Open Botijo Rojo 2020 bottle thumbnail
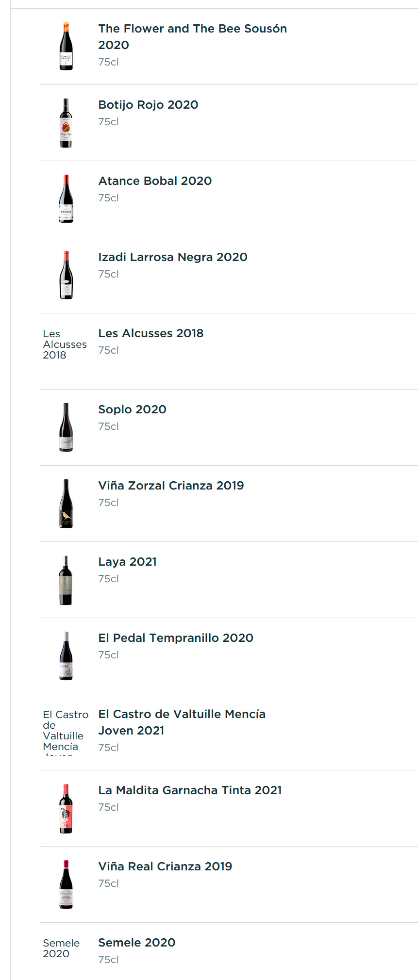This screenshot has width=418, height=980. (x=66, y=123)
